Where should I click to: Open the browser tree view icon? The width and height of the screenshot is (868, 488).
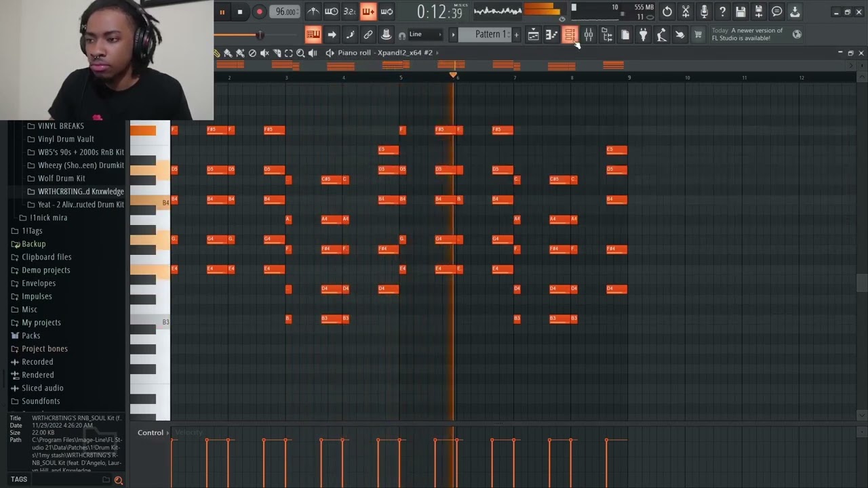(607, 35)
